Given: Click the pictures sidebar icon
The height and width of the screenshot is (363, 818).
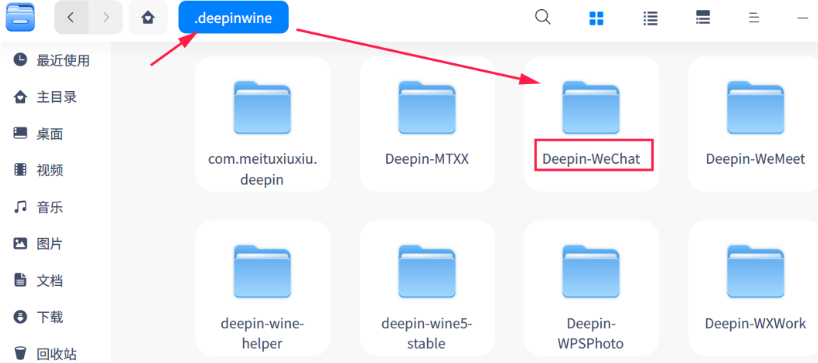Looking at the screenshot, I should coord(20,243).
